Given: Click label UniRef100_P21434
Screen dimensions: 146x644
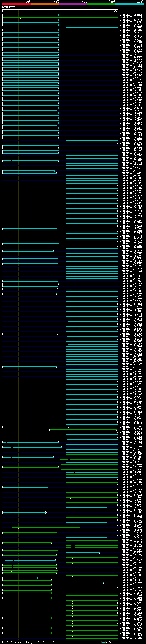Looking at the screenshot, I should click(x=131, y=314).
